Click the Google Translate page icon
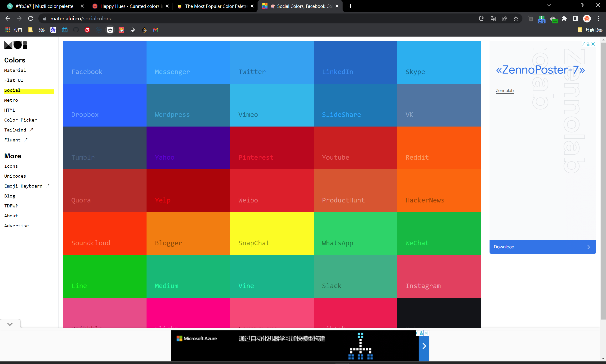Viewport: 606px width, 364px height. (493, 19)
